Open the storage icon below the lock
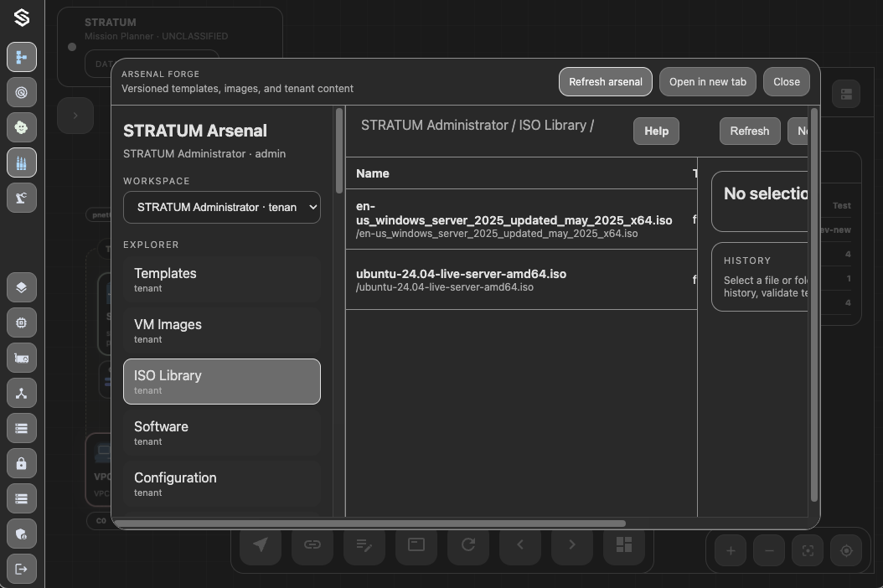Viewport: 883px width, 588px height. coord(22,498)
